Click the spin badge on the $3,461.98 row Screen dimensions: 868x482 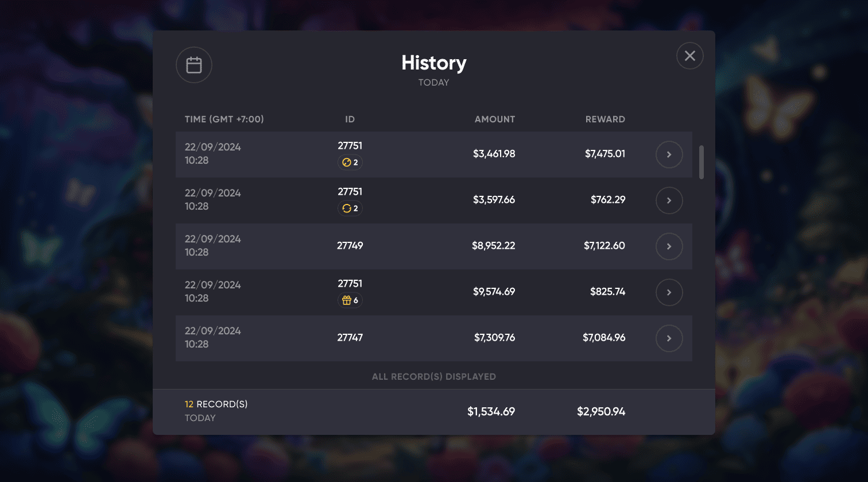coord(350,163)
